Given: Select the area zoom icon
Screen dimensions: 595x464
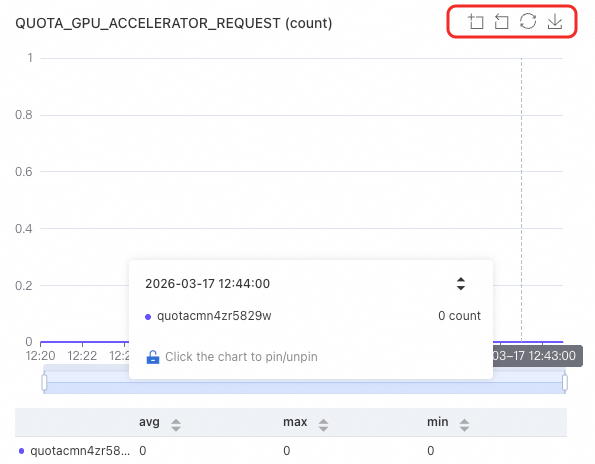Looking at the screenshot, I should (x=475, y=22).
